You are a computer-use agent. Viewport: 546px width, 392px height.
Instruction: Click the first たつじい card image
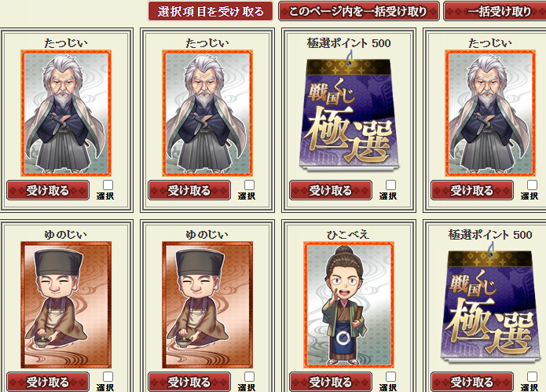66,113
